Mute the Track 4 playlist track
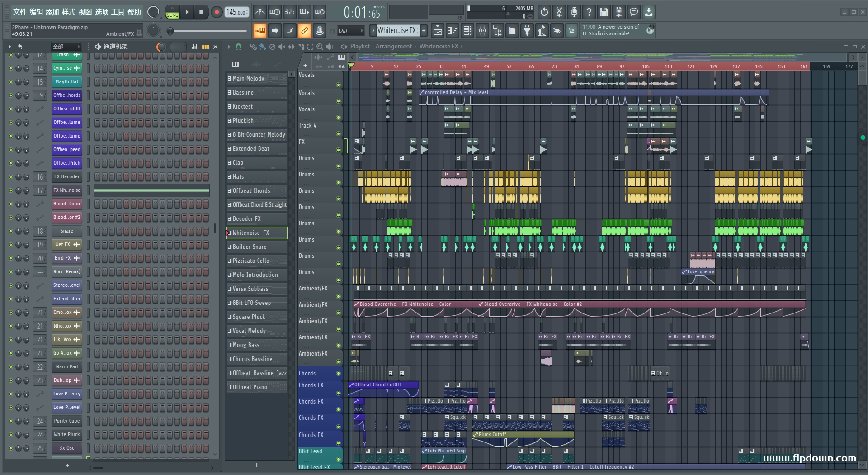Viewport: 868px width, 475px height. 338,133
